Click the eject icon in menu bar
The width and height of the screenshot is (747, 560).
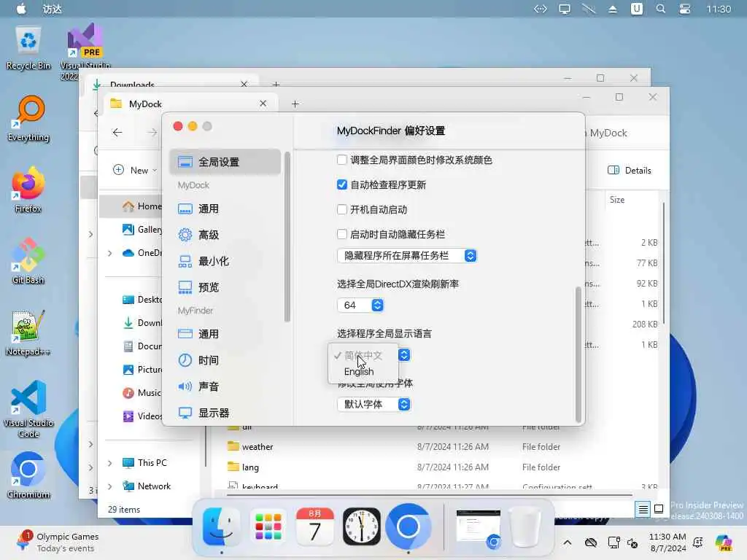click(613, 9)
